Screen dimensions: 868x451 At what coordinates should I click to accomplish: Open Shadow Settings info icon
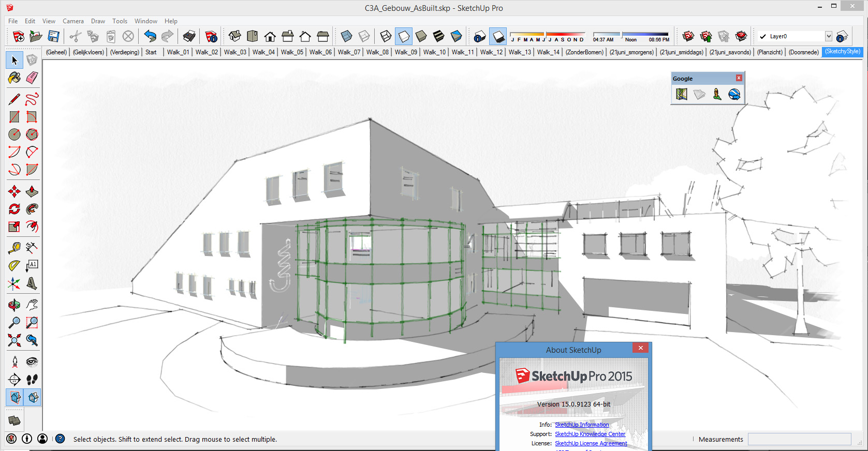[479, 36]
